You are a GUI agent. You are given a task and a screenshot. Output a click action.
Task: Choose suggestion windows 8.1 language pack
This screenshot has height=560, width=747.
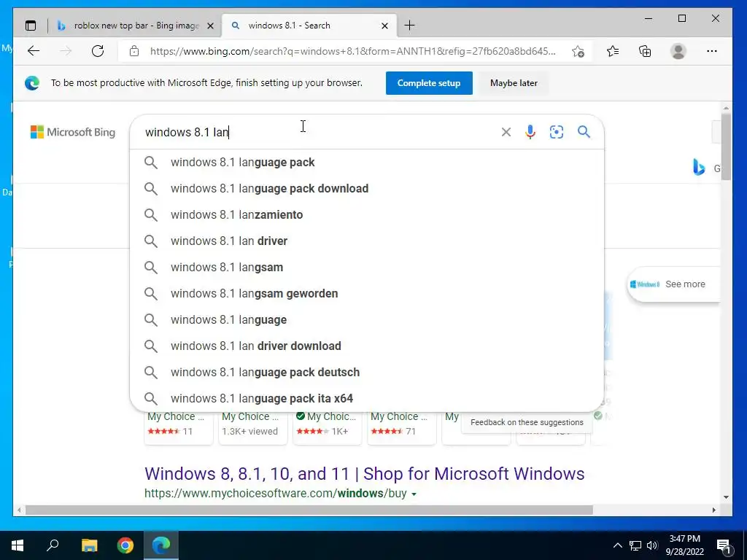tap(367, 163)
